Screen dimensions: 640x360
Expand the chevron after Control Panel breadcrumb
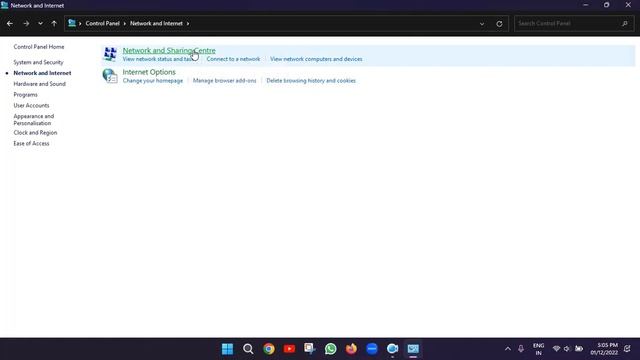coord(125,24)
